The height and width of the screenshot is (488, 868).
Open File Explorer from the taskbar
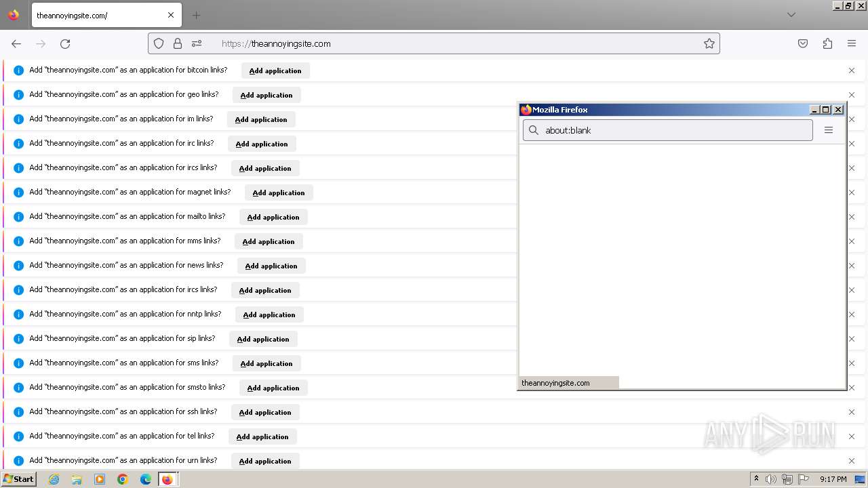click(x=77, y=479)
